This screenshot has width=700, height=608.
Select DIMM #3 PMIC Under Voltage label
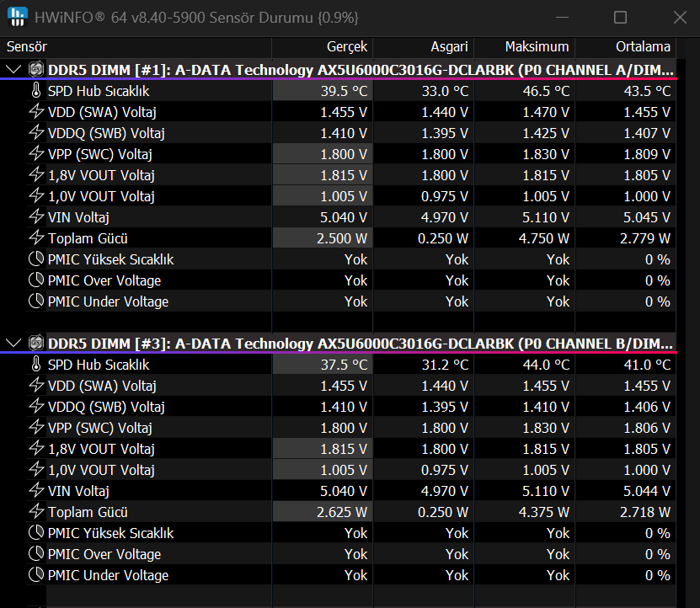(108, 575)
